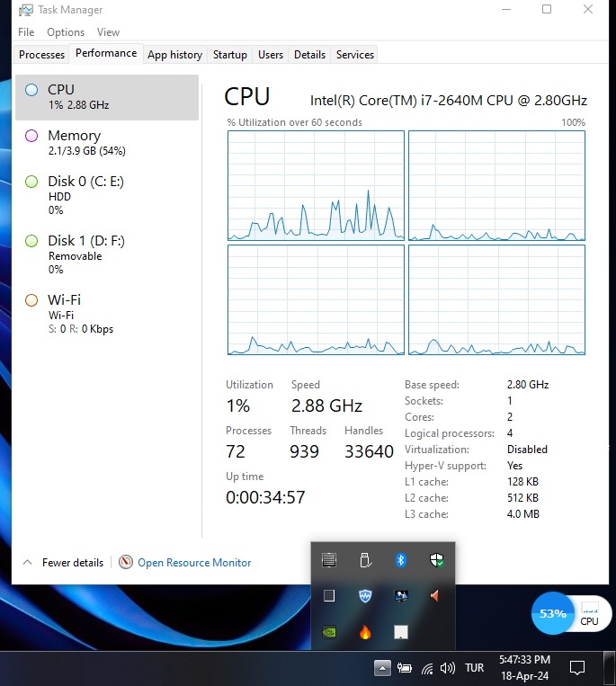Click the L1 cache value 128 KB
Viewport: 616px width, 686px height.
(522, 482)
